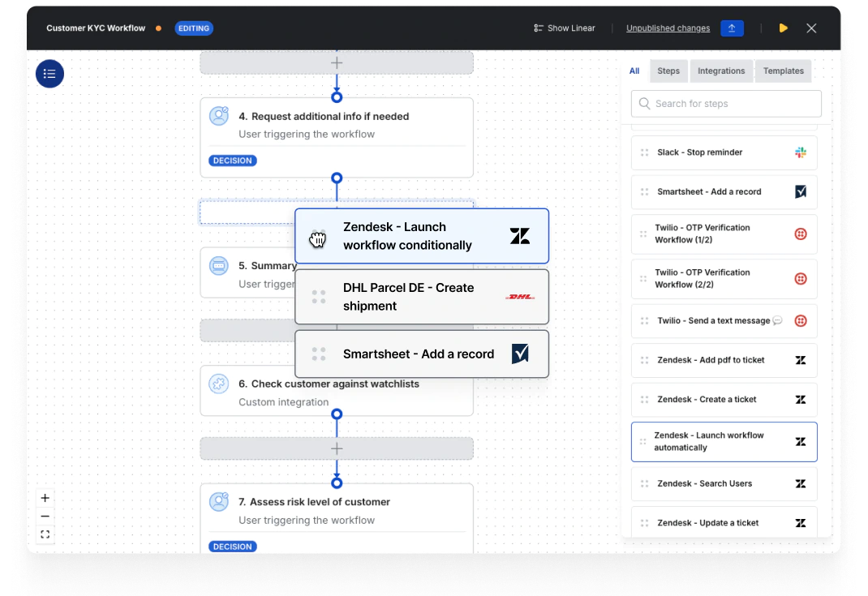Click the Smartsheet logo in sidebar list
Image resolution: width=868 pixels, height=596 pixels.
801,191
